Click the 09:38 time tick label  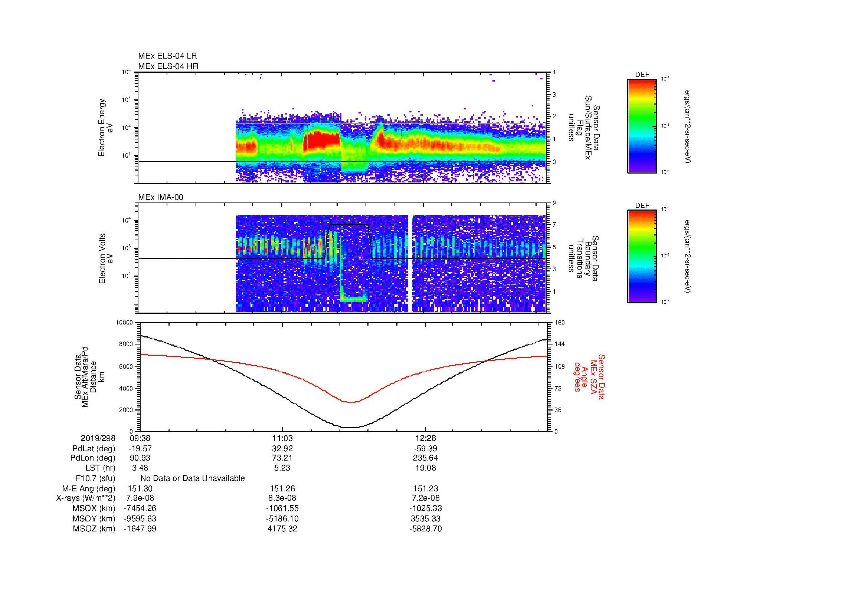140,438
